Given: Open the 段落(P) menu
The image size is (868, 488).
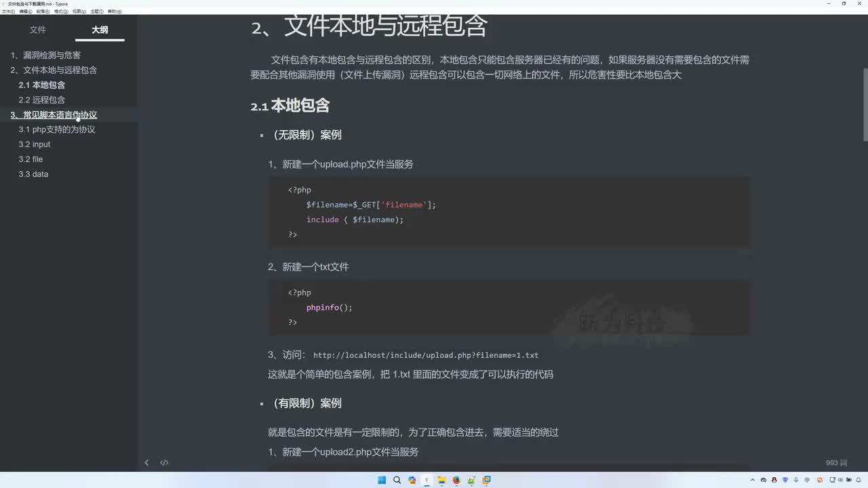Looking at the screenshot, I should [43, 12].
